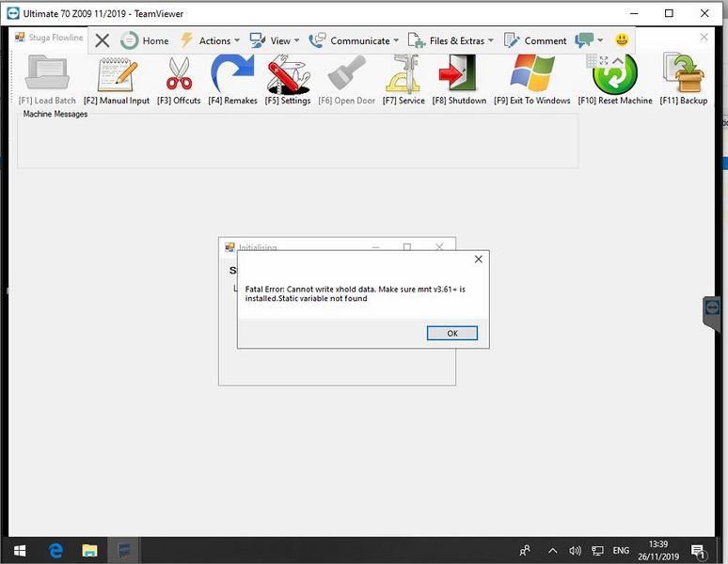Viewport: 728px width, 564px height.
Task: Click the network tray icon
Action: 597,551
